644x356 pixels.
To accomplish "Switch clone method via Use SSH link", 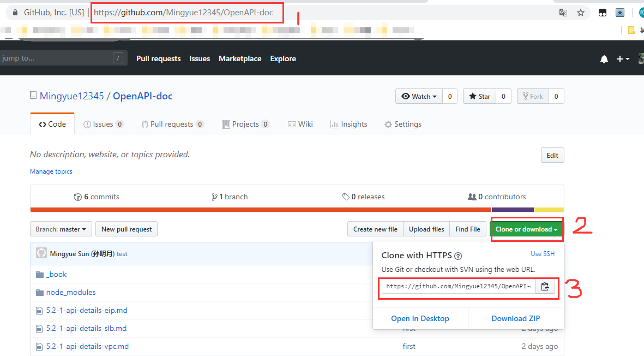I will [543, 254].
